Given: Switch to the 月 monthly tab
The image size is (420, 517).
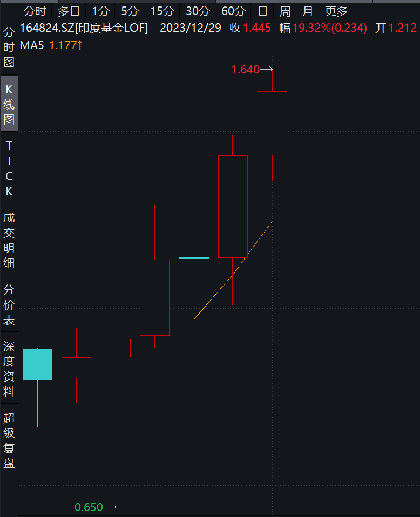Looking at the screenshot, I should coord(308,11).
